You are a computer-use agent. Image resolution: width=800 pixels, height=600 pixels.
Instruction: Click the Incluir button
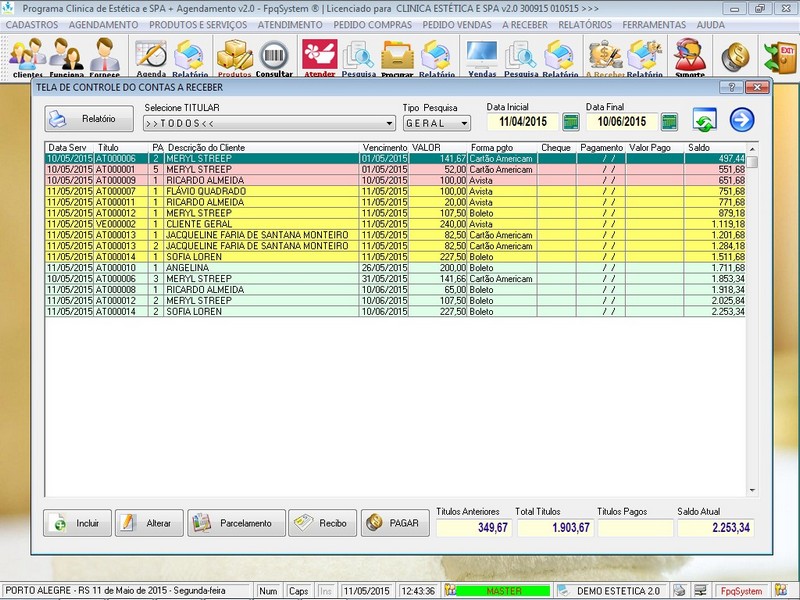(77, 523)
